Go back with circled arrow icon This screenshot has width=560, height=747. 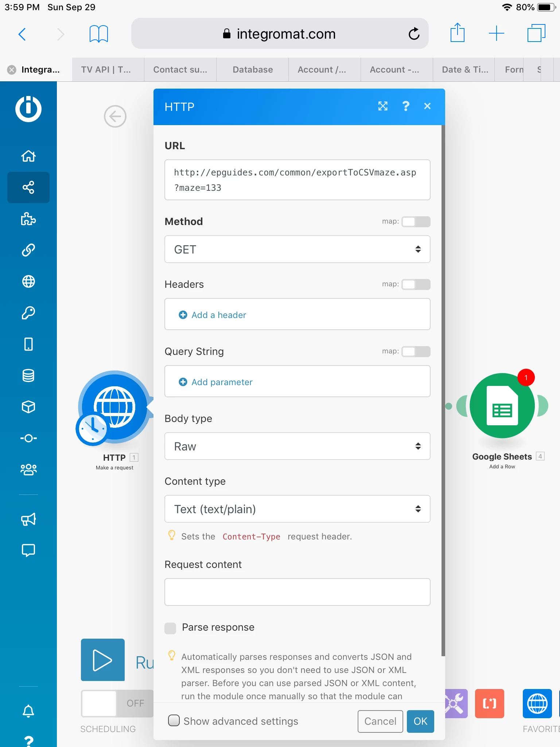[x=115, y=117]
